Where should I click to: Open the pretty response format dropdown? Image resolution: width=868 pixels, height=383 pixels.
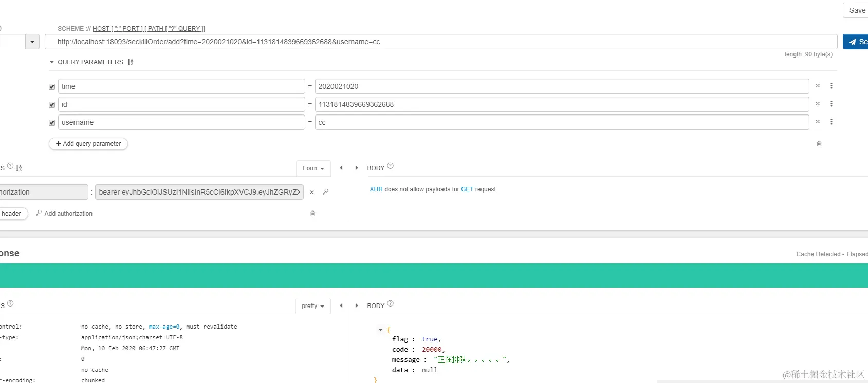313,306
